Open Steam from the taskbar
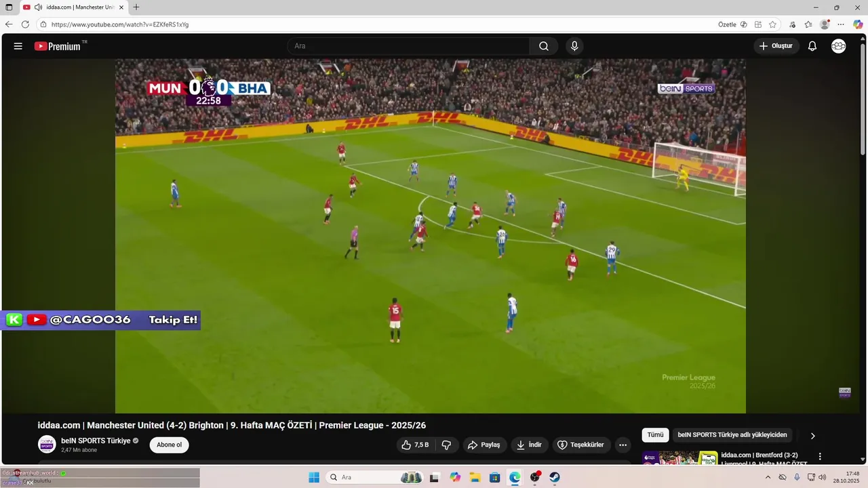868x488 pixels. 555,477
